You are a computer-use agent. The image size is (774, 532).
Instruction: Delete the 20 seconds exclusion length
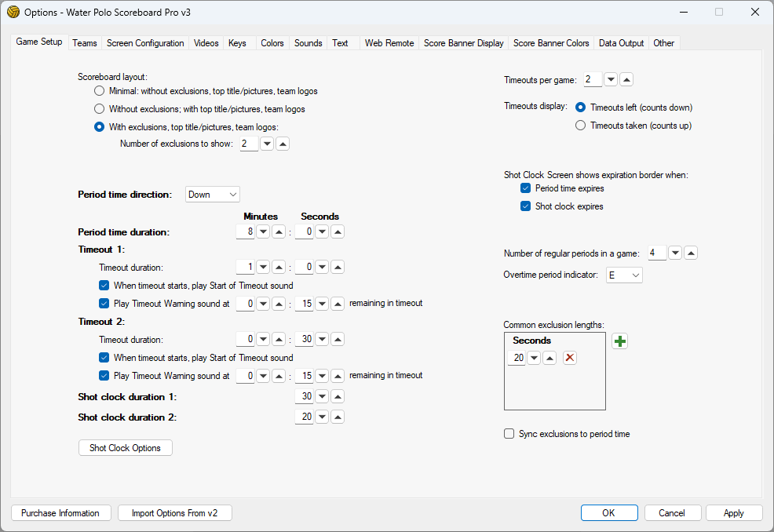570,358
